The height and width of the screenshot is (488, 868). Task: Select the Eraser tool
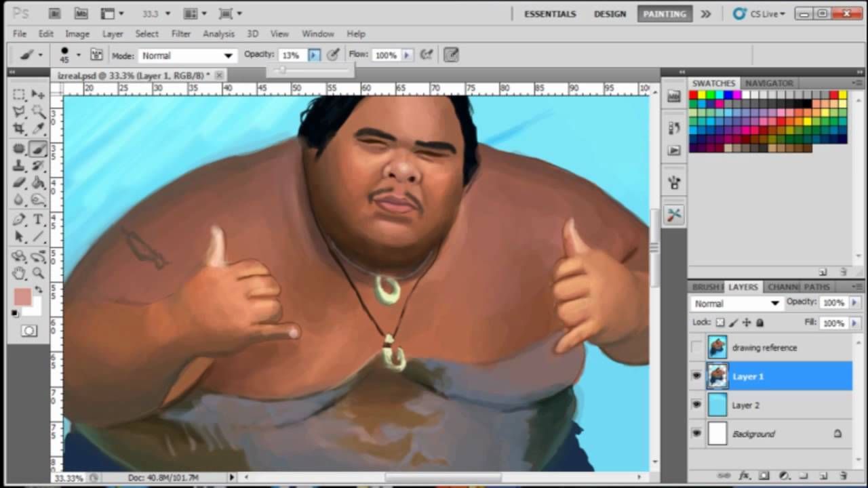click(x=19, y=183)
